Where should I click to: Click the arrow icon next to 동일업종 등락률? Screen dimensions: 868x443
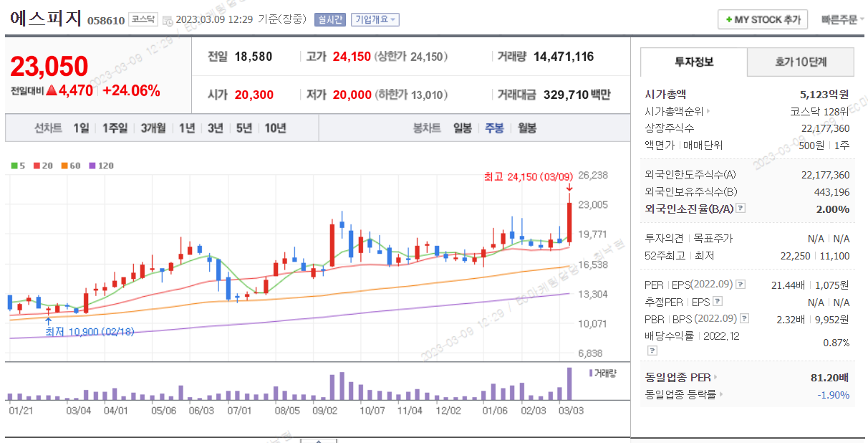click(x=720, y=394)
